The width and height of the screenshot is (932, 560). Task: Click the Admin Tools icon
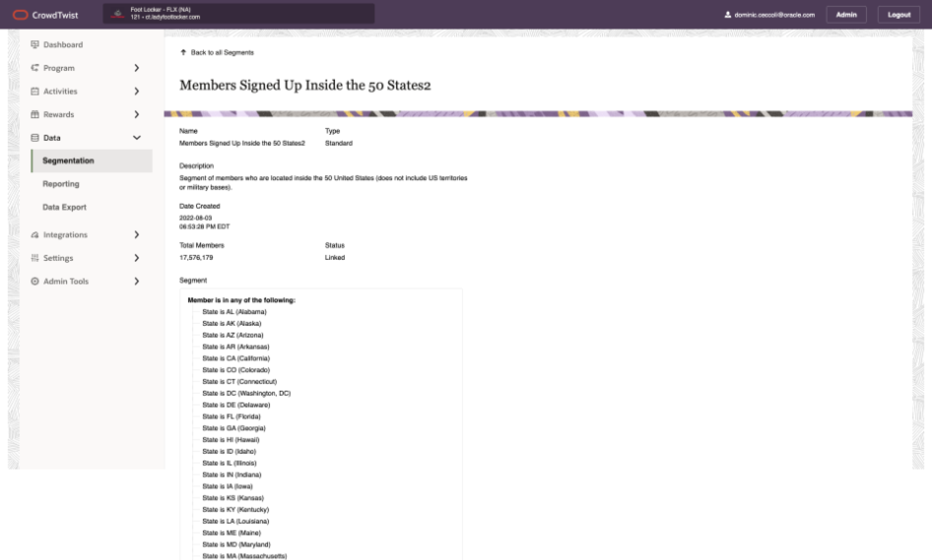pos(35,281)
